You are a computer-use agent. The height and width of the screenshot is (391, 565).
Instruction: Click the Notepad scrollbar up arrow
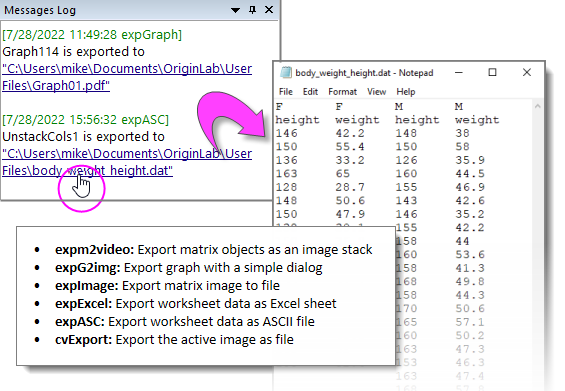[x=538, y=106]
